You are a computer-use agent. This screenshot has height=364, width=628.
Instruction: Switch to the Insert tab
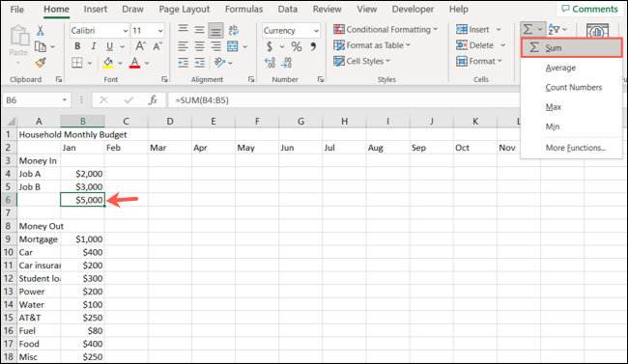click(96, 10)
